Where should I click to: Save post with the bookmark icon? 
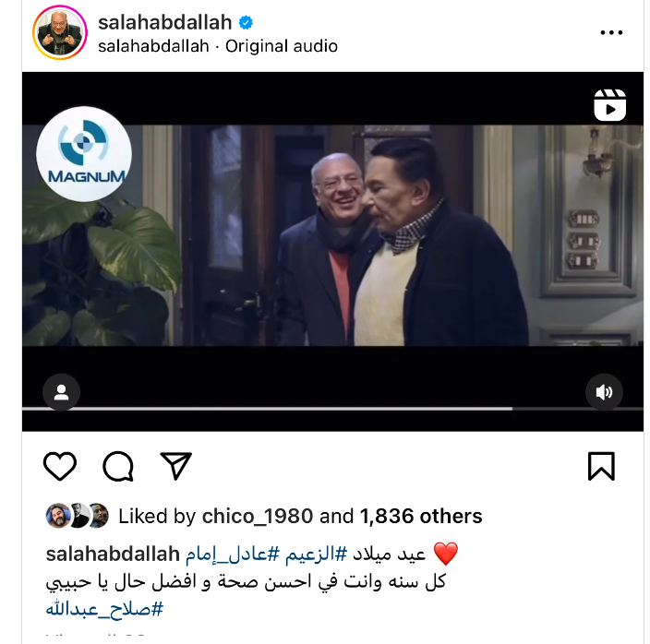click(601, 466)
